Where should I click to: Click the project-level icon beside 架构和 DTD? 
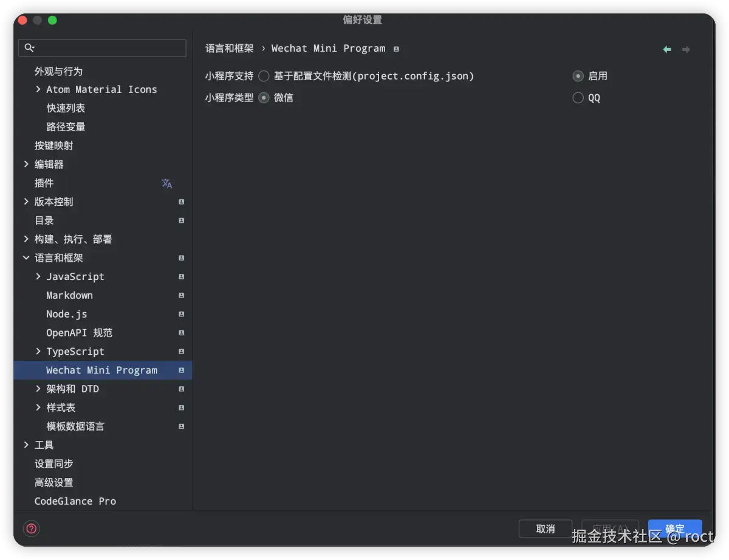181,389
